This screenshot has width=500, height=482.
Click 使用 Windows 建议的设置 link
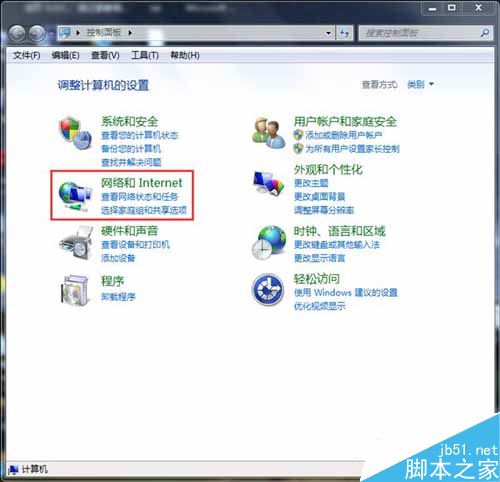click(x=346, y=293)
